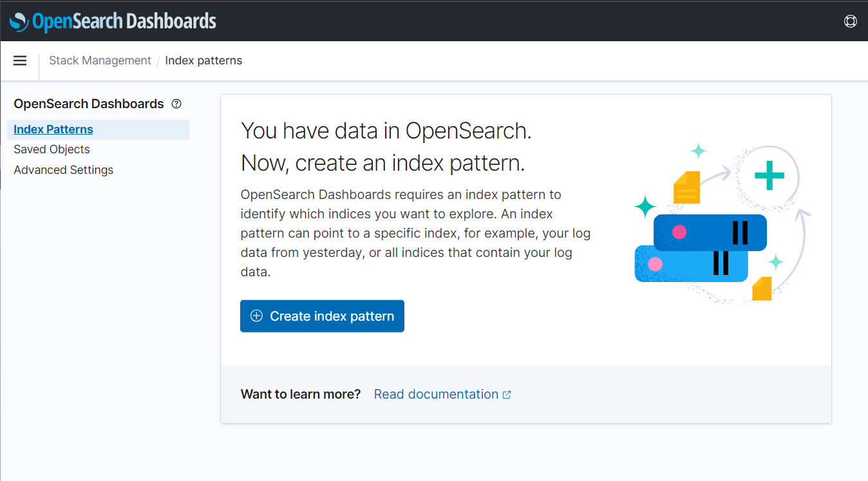Viewport: 868px width, 481px height.
Task: Click the question mark beside OpenSearch Dashboards heading
Action: pos(176,104)
